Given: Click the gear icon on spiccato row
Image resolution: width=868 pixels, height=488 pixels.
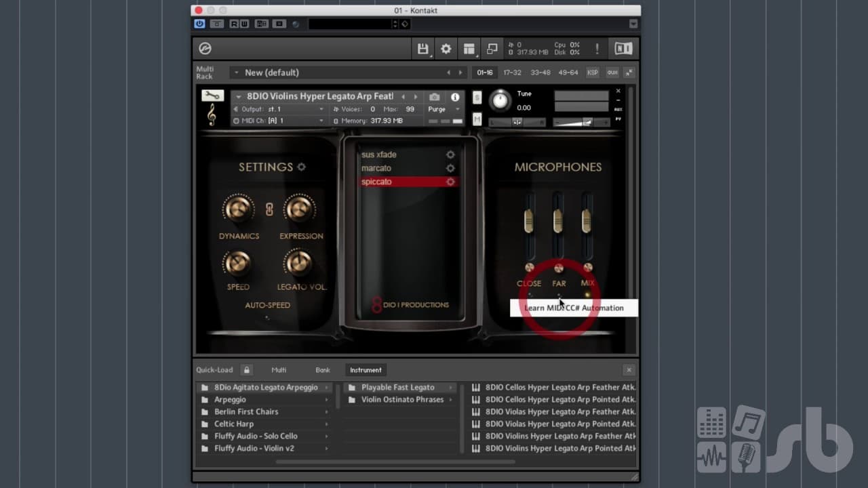Looking at the screenshot, I should (450, 182).
